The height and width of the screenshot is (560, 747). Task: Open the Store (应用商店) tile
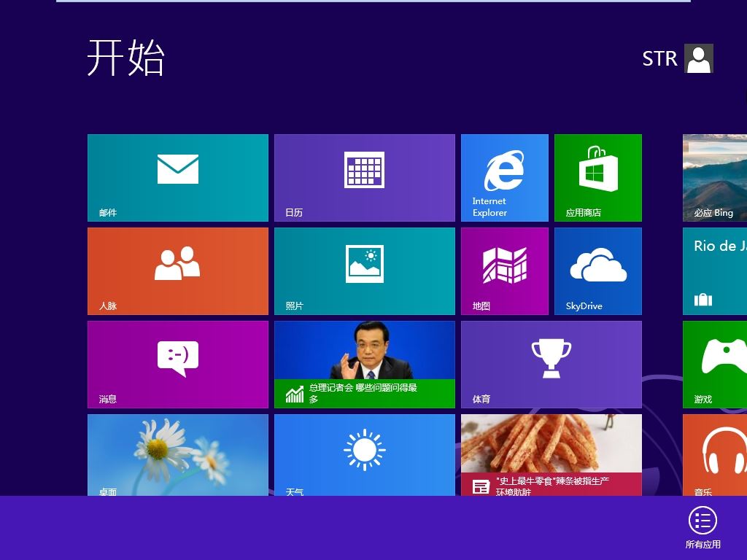click(x=598, y=178)
